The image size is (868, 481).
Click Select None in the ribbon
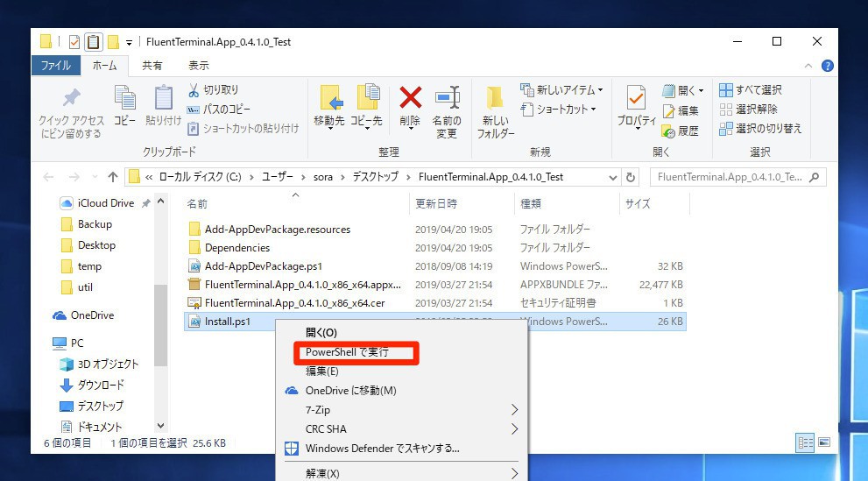748,109
